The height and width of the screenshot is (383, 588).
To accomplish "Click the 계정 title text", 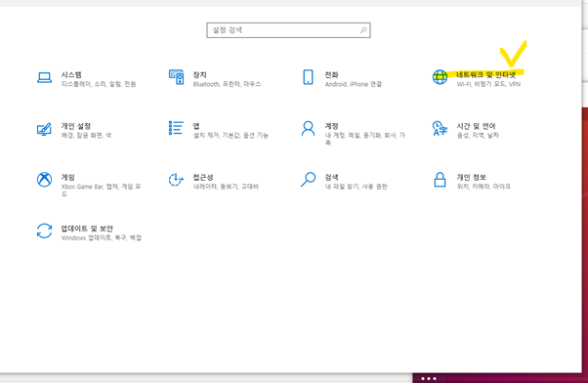I will [x=331, y=126].
